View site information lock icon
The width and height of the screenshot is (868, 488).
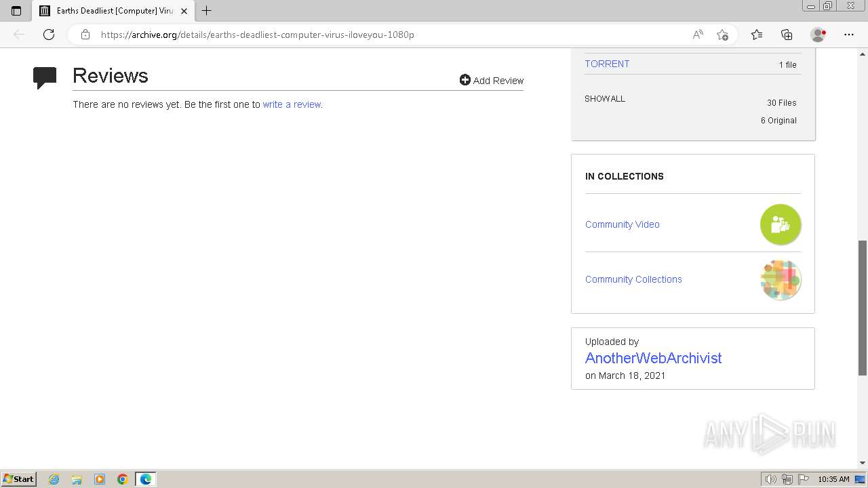(85, 35)
